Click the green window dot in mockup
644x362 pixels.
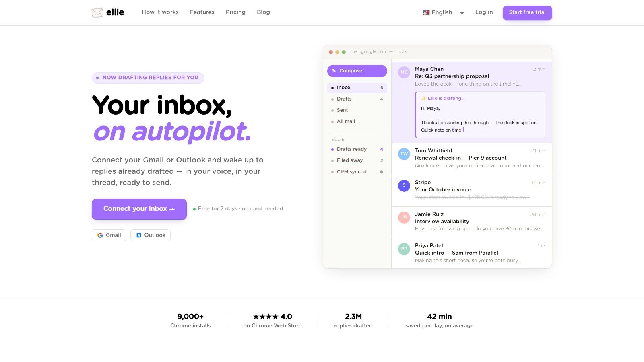pyautogui.click(x=344, y=52)
